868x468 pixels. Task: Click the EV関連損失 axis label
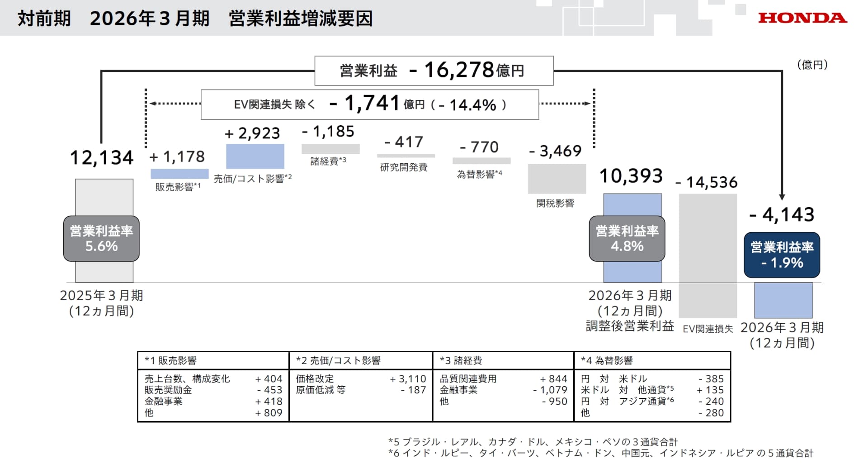click(x=708, y=329)
